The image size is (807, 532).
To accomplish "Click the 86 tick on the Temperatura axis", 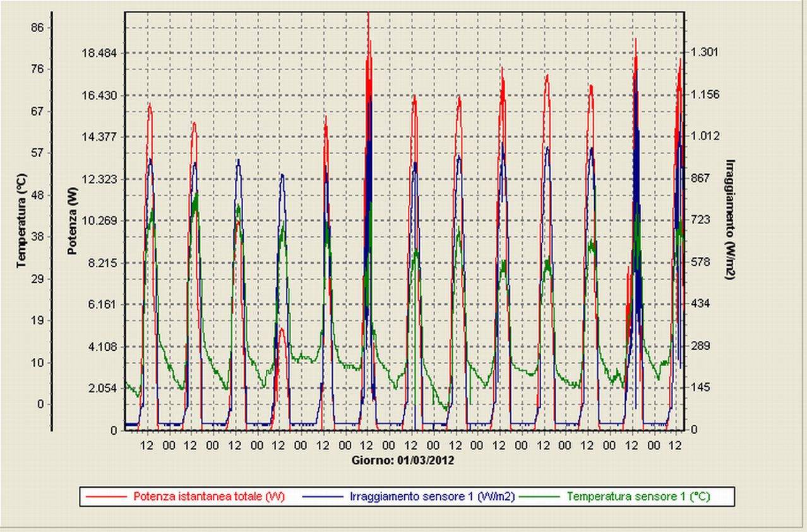I will [37, 27].
